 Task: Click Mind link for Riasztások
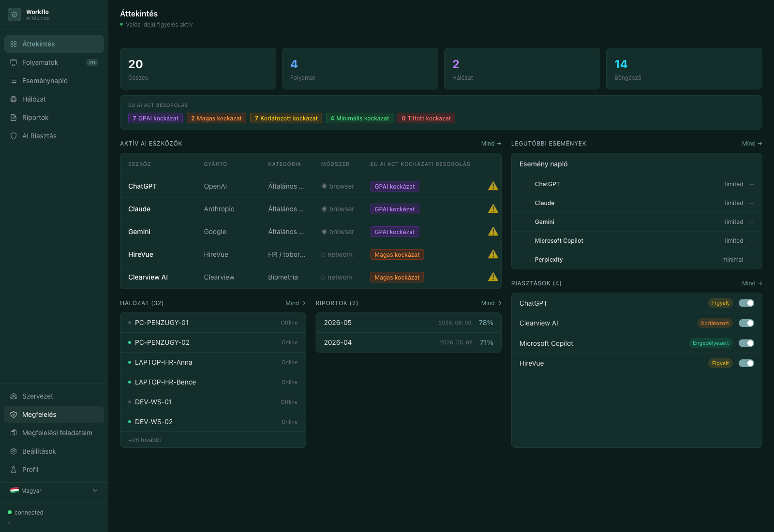pyautogui.click(x=752, y=283)
